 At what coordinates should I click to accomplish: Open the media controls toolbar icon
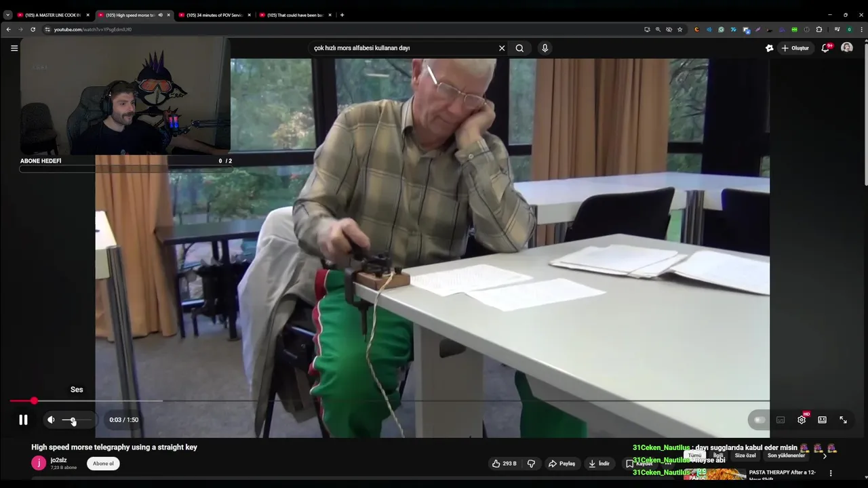837,29
